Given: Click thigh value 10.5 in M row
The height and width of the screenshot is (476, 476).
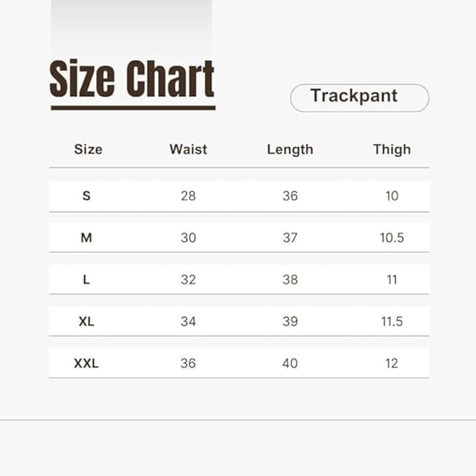Looking at the screenshot, I should point(392,238).
